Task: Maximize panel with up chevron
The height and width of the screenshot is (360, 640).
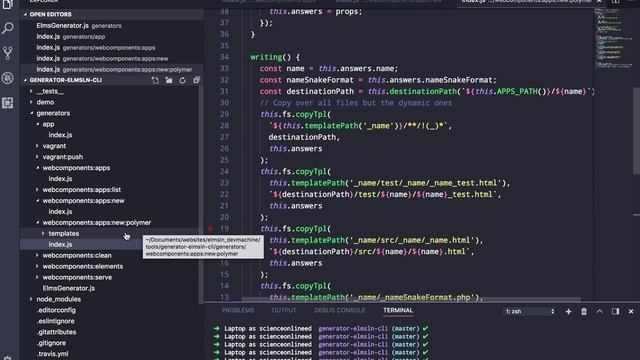Action: point(600,311)
